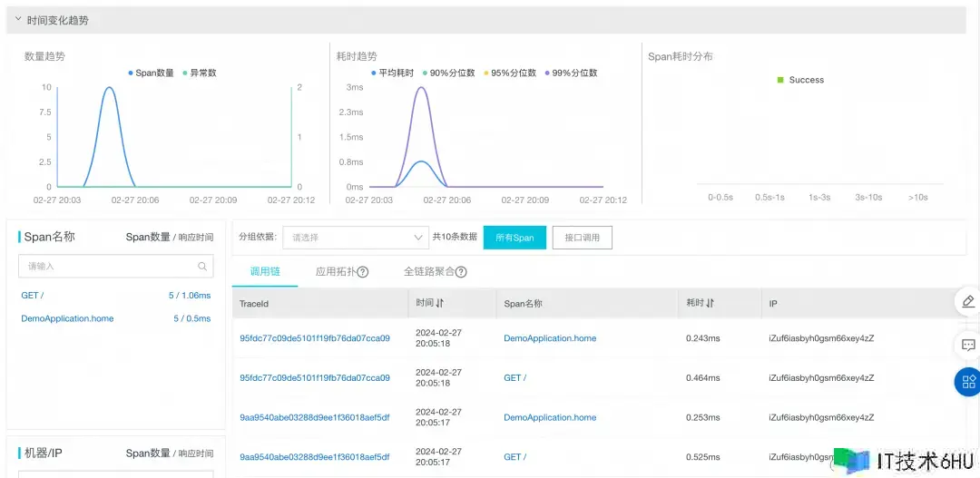The image size is (980, 478).
Task: Click the help icon next to 全链路聚合
Action: coord(461,271)
